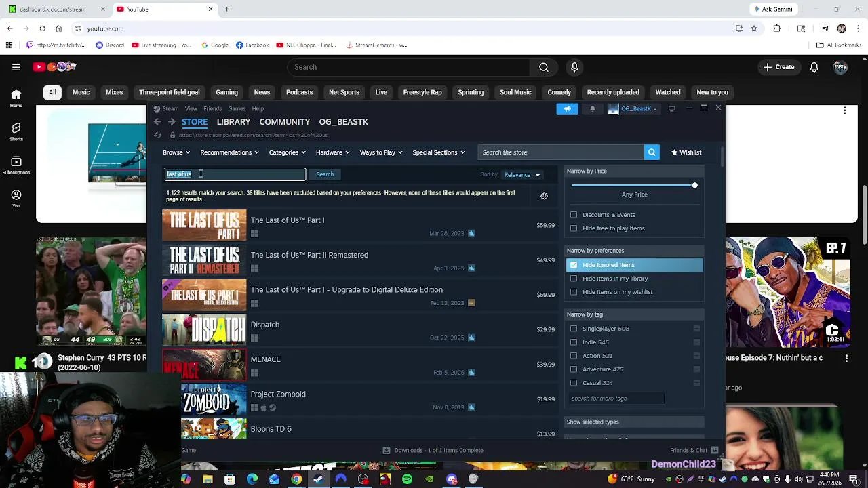The image size is (868, 488).
Task: Click Steam's forward navigation arrow
Action: (x=172, y=122)
